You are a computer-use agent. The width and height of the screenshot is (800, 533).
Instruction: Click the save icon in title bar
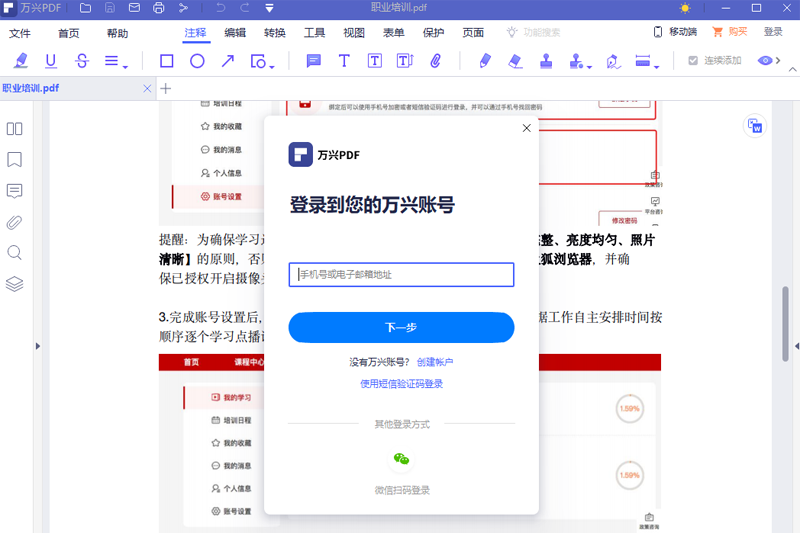[x=110, y=8]
